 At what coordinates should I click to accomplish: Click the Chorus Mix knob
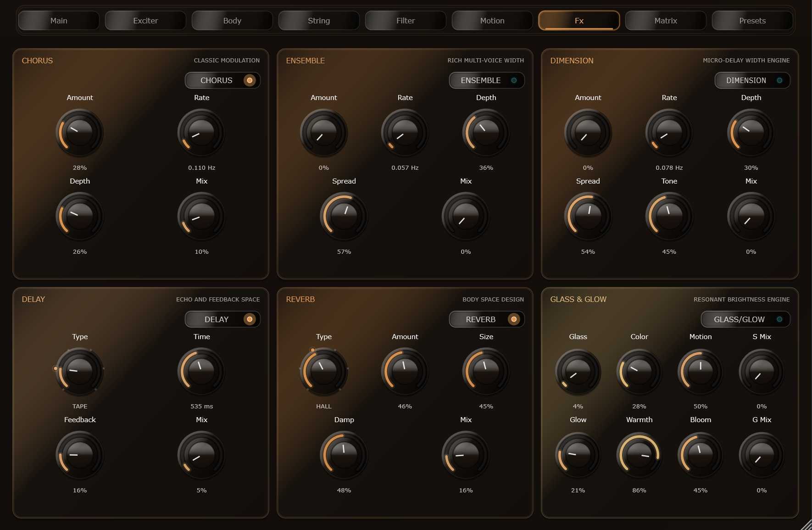click(x=201, y=216)
